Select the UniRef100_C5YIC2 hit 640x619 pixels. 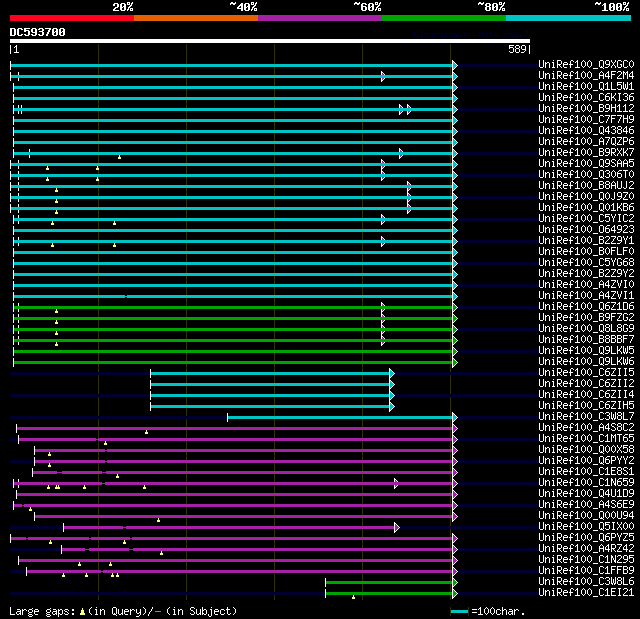[586, 219]
